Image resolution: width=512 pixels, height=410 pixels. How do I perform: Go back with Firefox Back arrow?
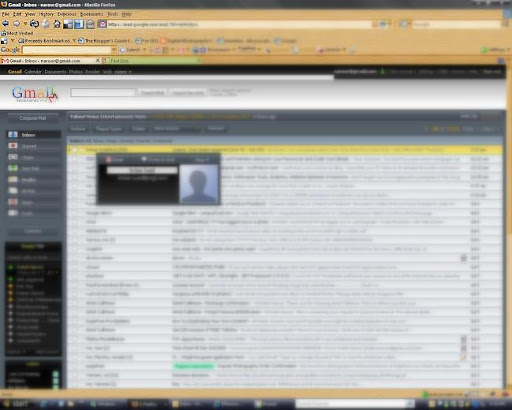pyautogui.click(x=5, y=24)
